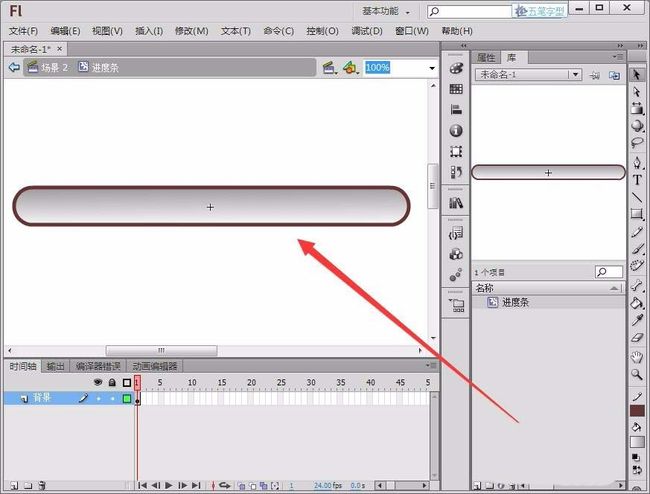Collapse the tools panel double arrows
This screenshot has width=650, height=494.
pyautogui.click(x=641, y=46)
